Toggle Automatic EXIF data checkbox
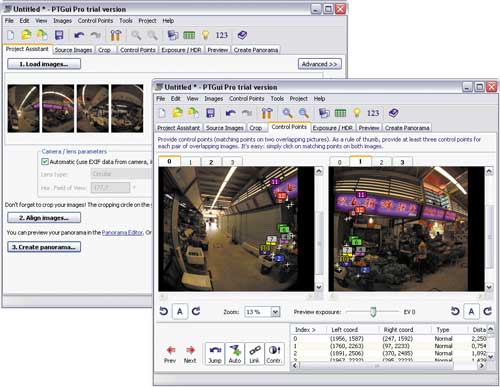 (45, 162)
